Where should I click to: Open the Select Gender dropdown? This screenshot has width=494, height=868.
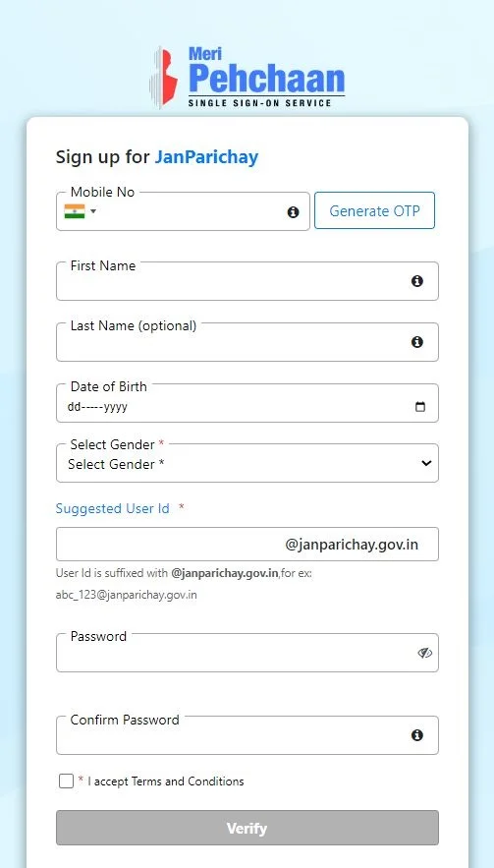tap(247, 463)
